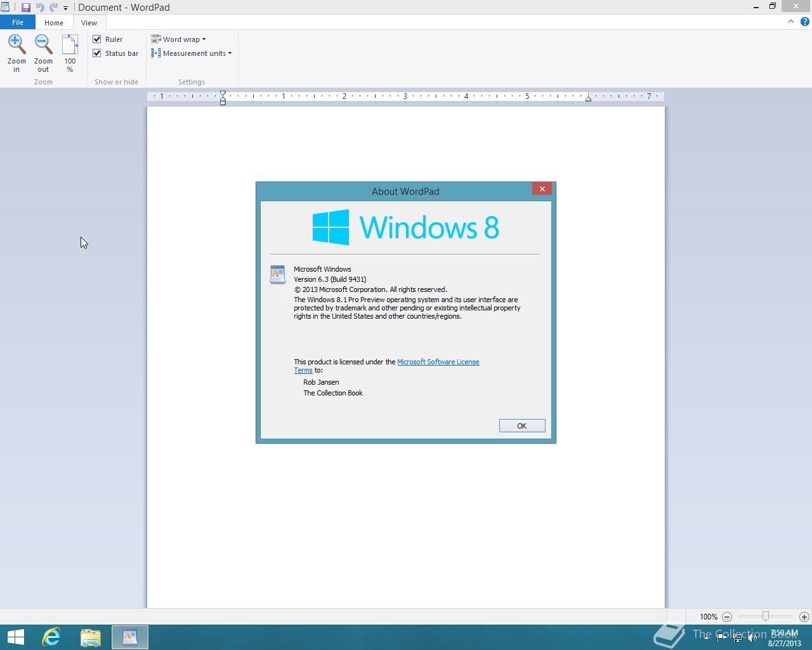Click 'The Collection Book' organization text in dialog
The width and height of the screenshot is (812, 650).
(333, 393)
